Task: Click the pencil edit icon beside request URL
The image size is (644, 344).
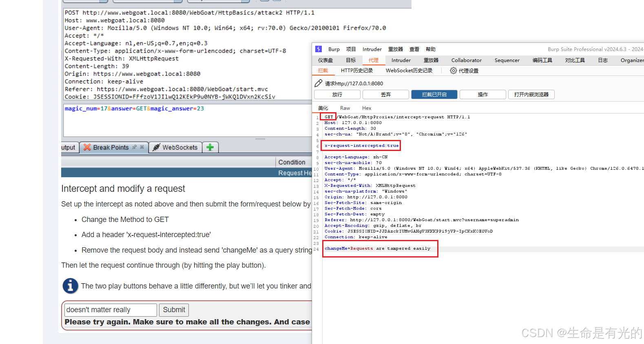Action: (x=319, y=83)
